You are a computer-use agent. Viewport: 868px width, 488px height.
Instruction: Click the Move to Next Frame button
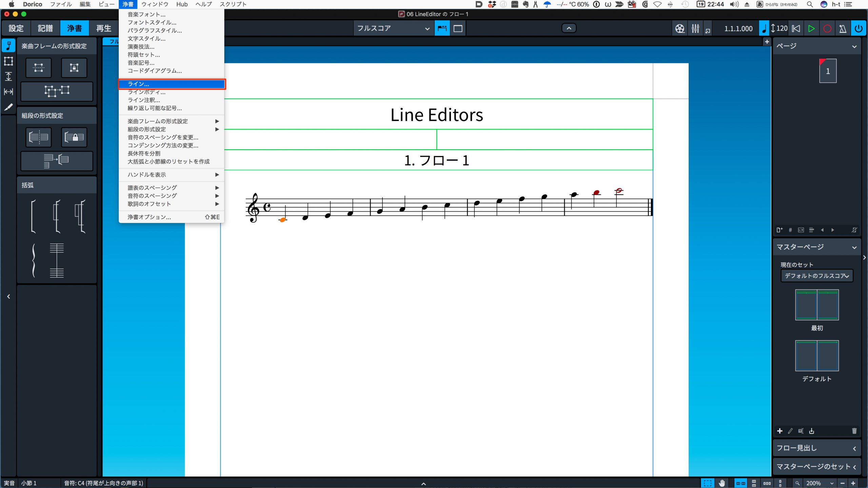(x=57, y=91)
